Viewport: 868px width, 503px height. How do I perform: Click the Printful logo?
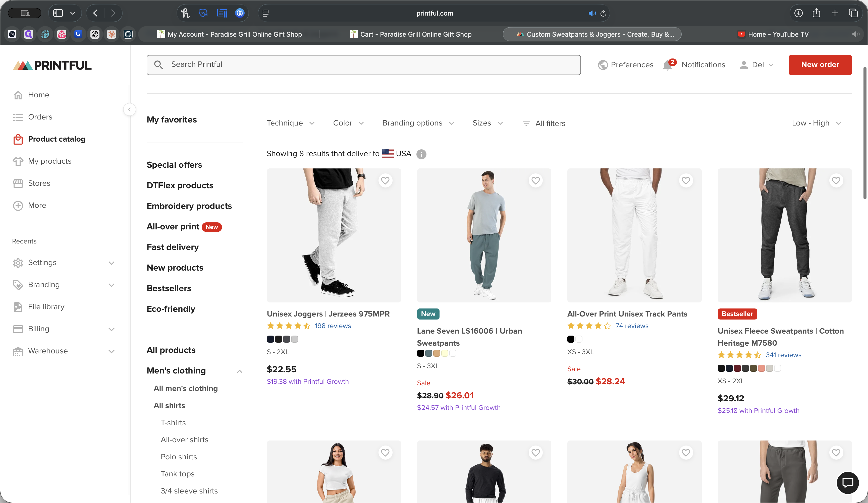[x=52, y=65]
